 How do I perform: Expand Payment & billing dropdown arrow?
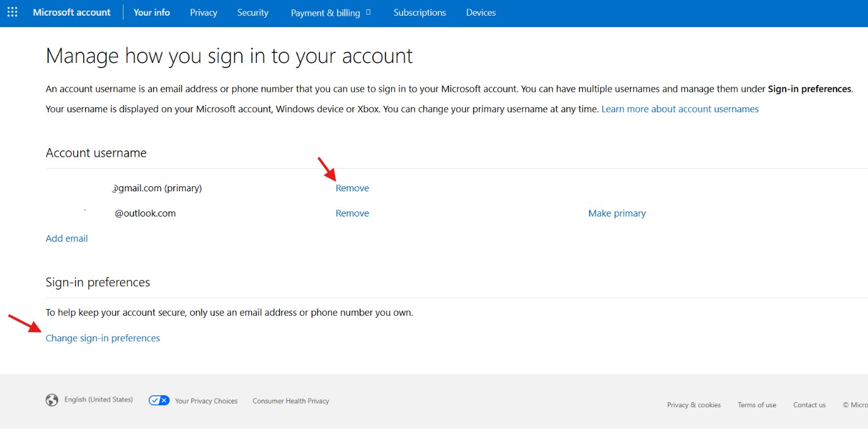click(x=368, y=12)
